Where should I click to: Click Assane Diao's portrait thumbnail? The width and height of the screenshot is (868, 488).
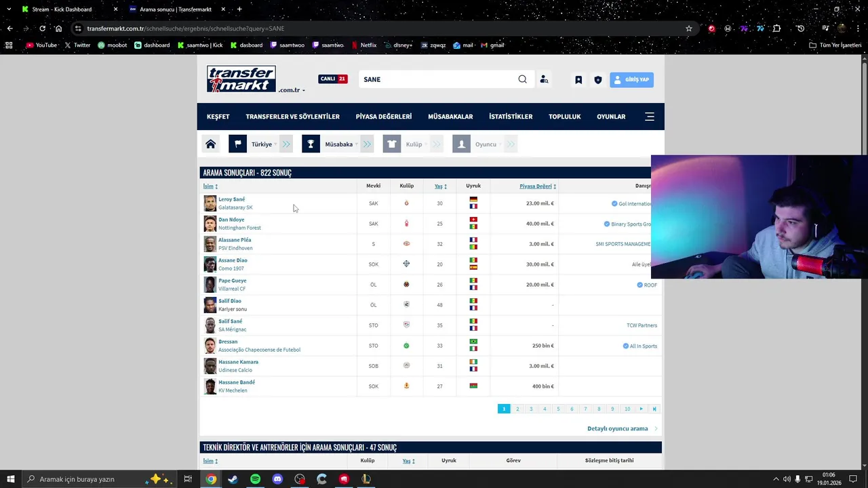[210, 264]
